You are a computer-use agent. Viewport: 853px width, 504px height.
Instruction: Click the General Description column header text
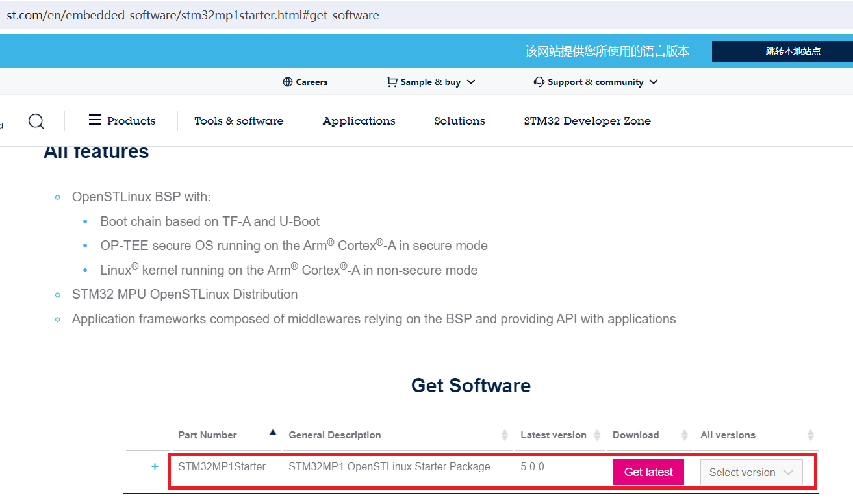(x=335, y=435)
